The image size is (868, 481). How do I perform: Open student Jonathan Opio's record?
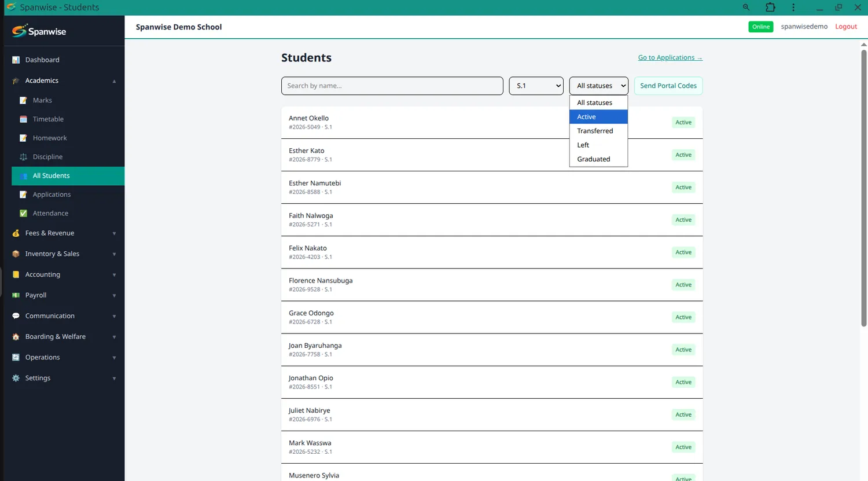click(x=492, y=382)
